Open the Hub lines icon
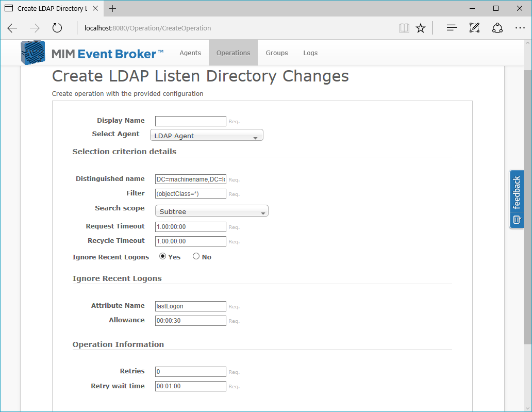This screenshot has height=412, width=532. click(x=452, y=28)
